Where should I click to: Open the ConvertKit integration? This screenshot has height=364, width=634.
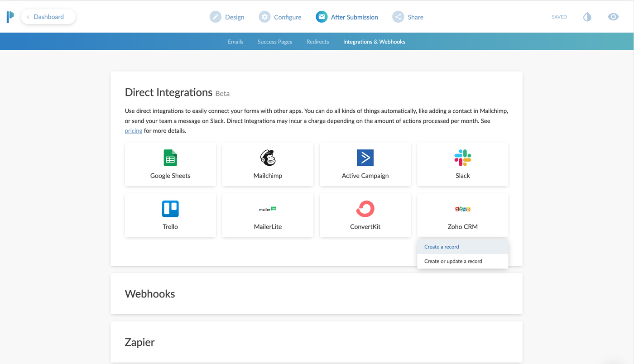[x=365, y=215]
